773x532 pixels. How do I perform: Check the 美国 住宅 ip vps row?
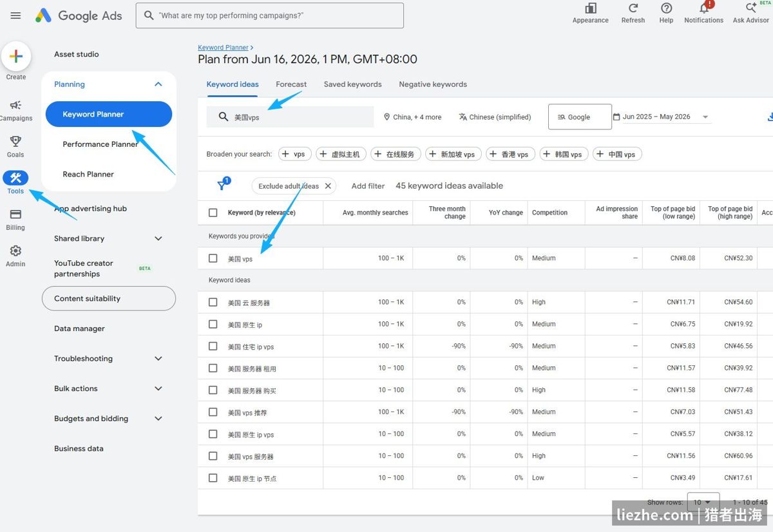pyautogui.click(x=213, y=346)
